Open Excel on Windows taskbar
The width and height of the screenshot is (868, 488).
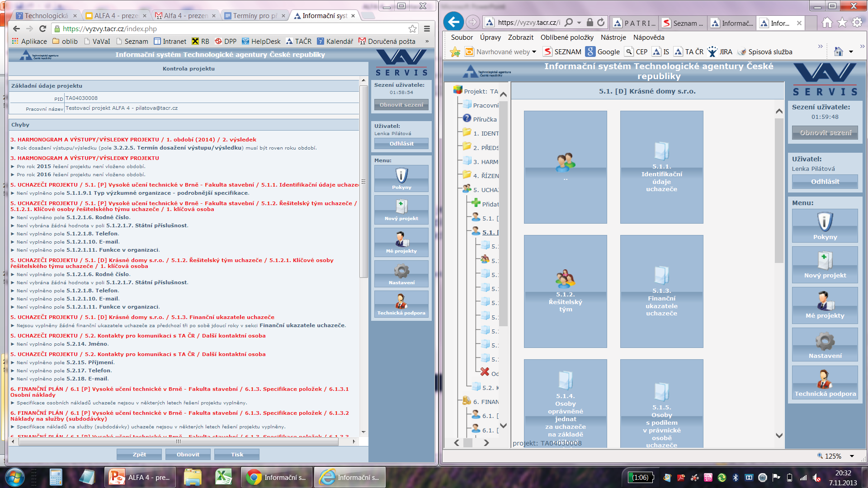click(223, 477)
